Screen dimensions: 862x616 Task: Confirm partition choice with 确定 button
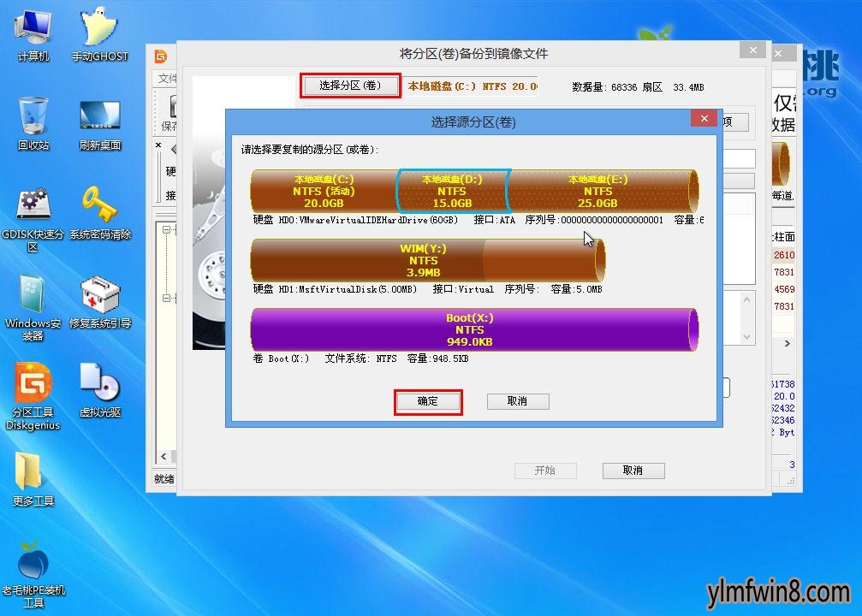coord(427,401)
